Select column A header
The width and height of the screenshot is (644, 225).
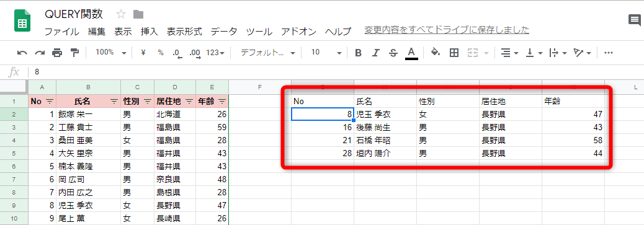(x=42, y=87)
